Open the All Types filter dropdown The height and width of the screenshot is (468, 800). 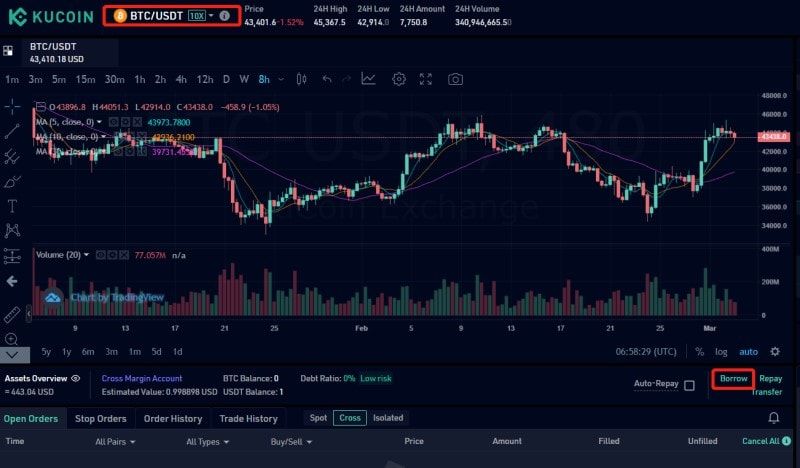coord(208,441)
